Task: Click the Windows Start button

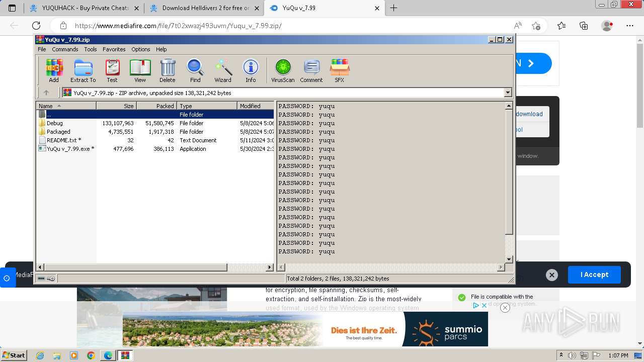Action: (14, 355)
